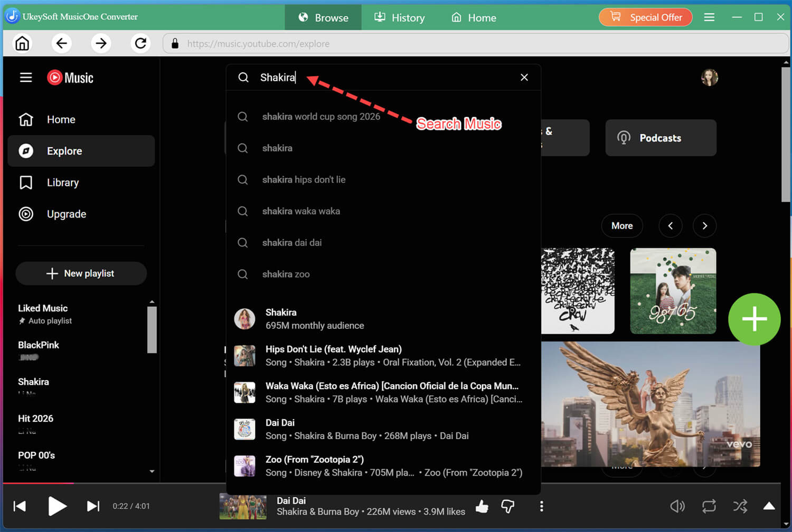The height and width of the screenshot is (532, 792).
Task: Click the address bar URL field
Action: tap(475, 43)
